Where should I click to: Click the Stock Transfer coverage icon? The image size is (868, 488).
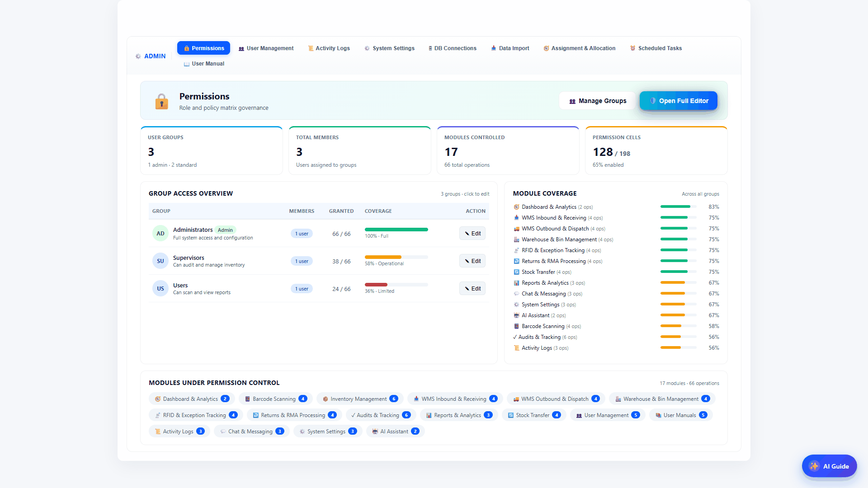[x=516, y=272]
